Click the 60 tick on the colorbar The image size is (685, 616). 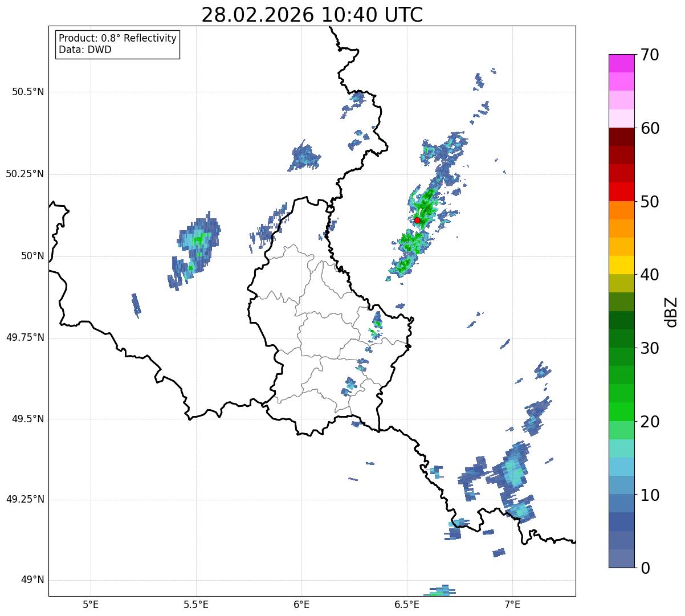coord(650,128)
